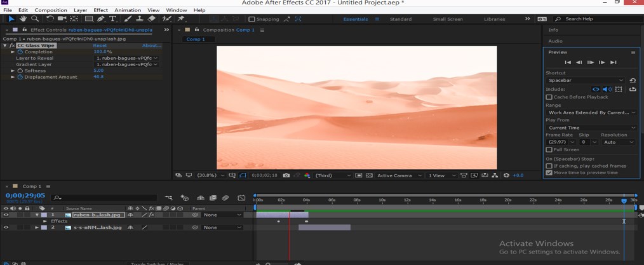Select the Pen tool
This screenshot has width=644, height=265.
[x=101, y=19]
